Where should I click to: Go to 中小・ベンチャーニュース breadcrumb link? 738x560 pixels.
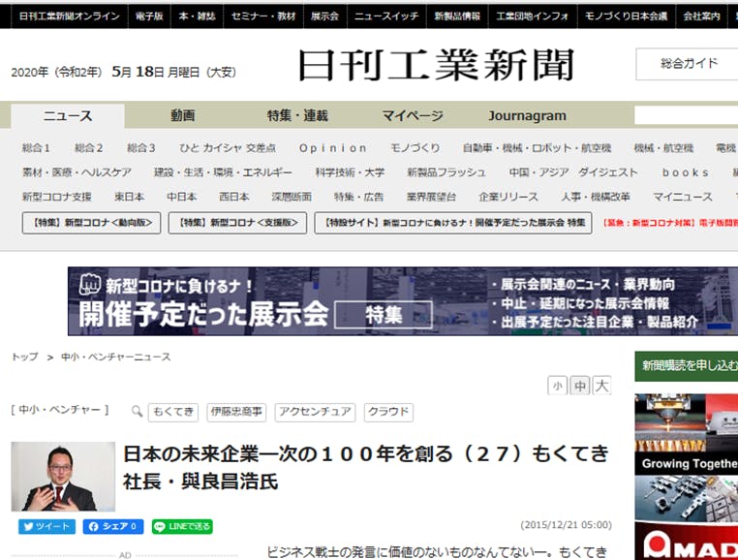click(x=115, y=358)
